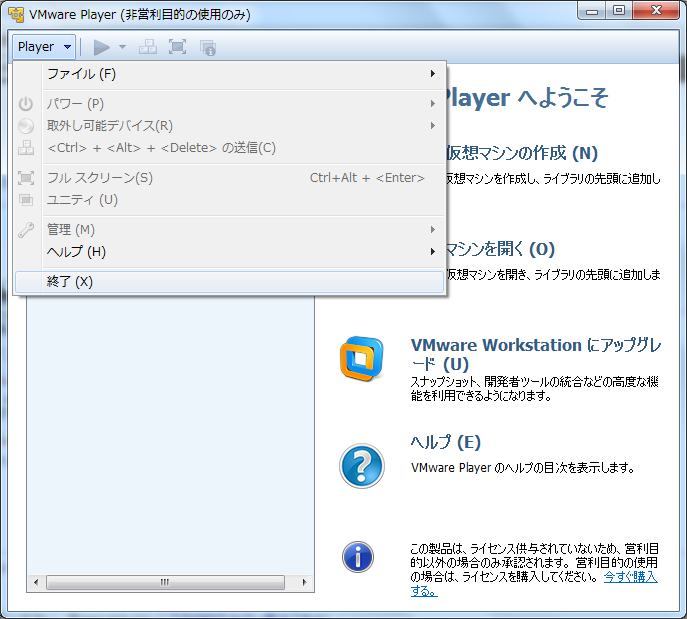The width and height of the screenshot is (687, 619).
Task: Expand the dropdown arrow beside Play button
Action: pyautogui.click(x=122, y=47)
